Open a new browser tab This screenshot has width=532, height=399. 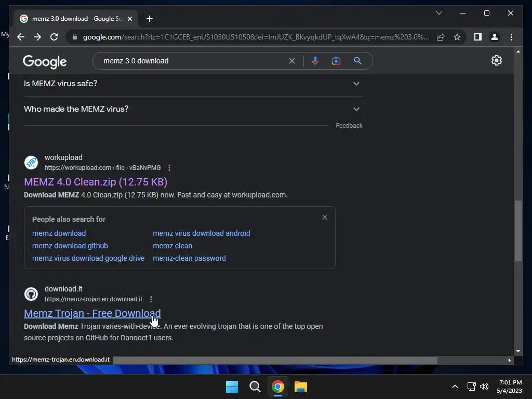coord(149,19)
